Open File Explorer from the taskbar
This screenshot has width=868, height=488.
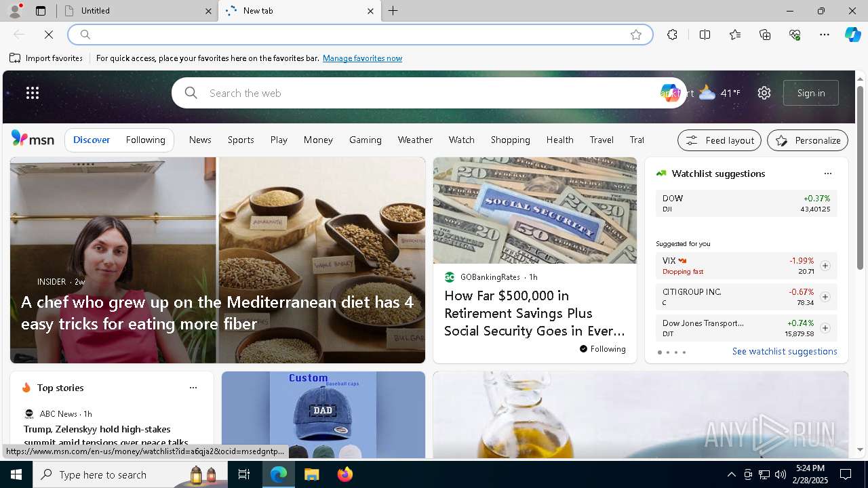tap(311, 474)
